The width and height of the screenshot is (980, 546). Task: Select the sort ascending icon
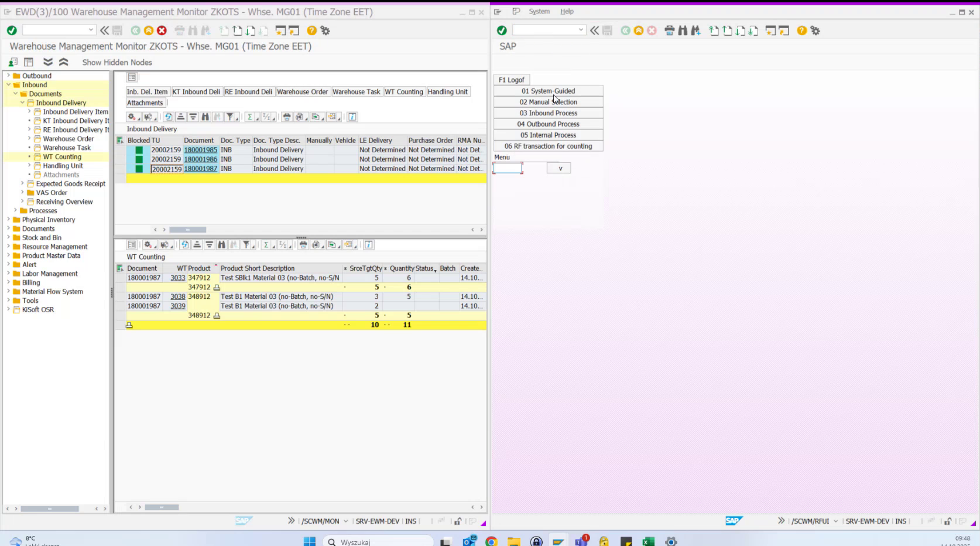[181, 117]
